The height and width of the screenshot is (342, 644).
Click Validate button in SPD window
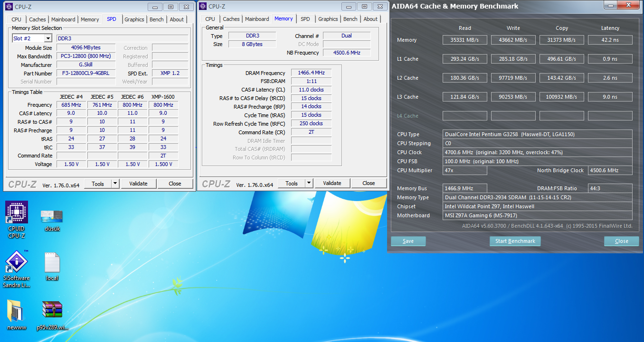tap(138, 184)
